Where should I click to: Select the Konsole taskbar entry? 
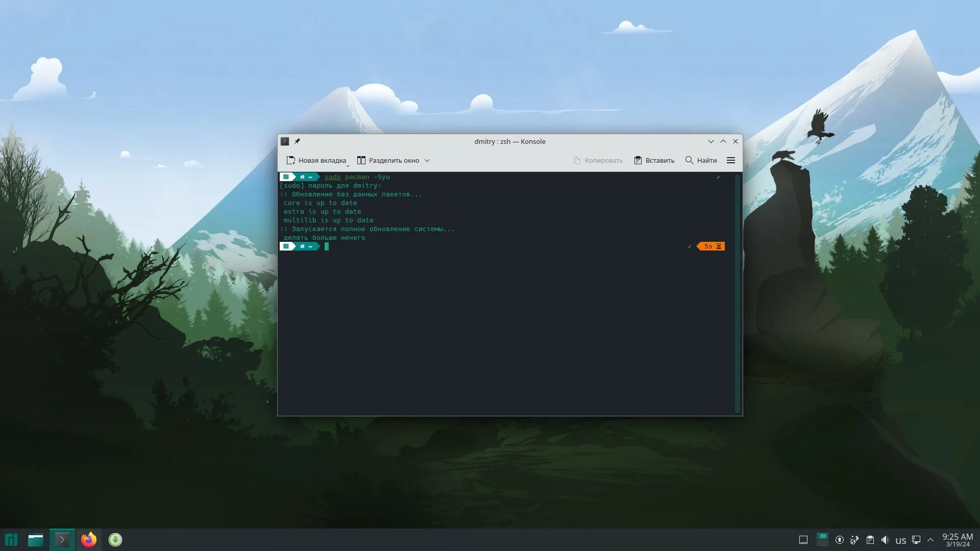(x=62, y=540)
